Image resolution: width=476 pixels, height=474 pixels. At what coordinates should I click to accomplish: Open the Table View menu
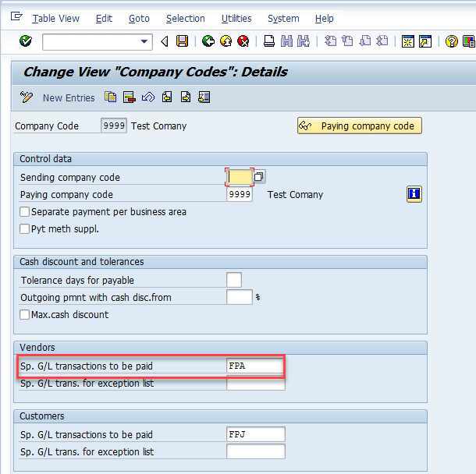pos(56,19)
